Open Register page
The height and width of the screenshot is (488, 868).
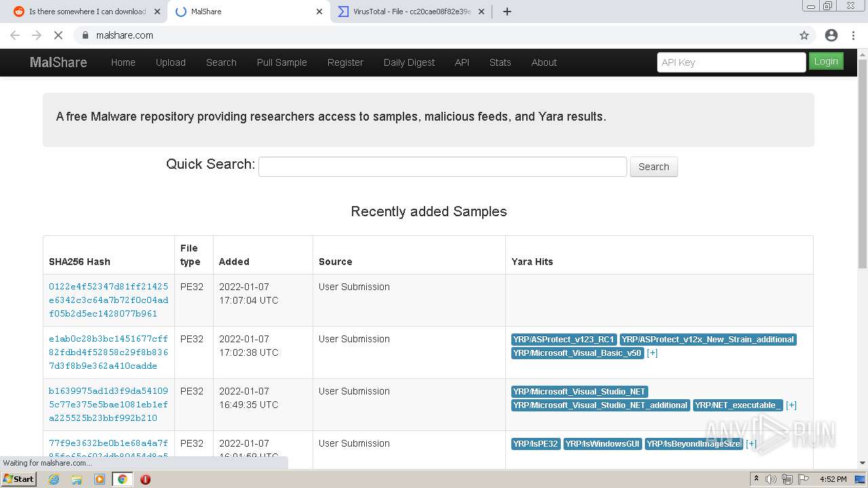[345, 62]
